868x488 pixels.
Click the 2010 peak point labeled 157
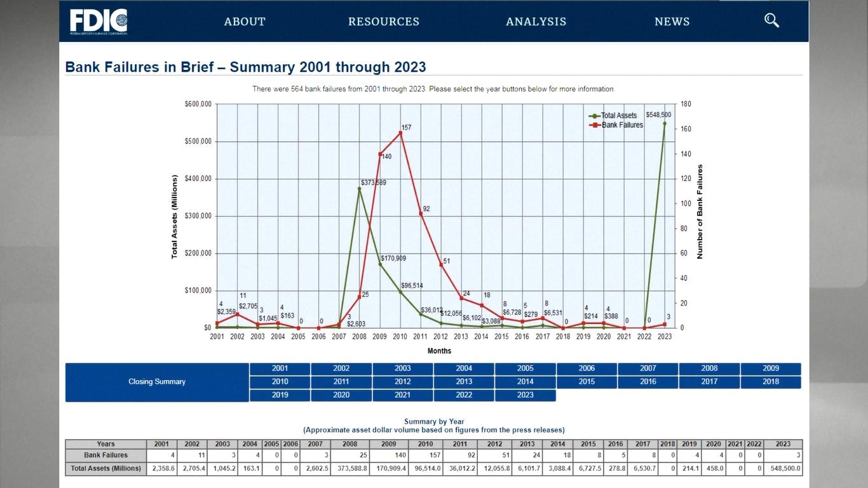(400, 133)
